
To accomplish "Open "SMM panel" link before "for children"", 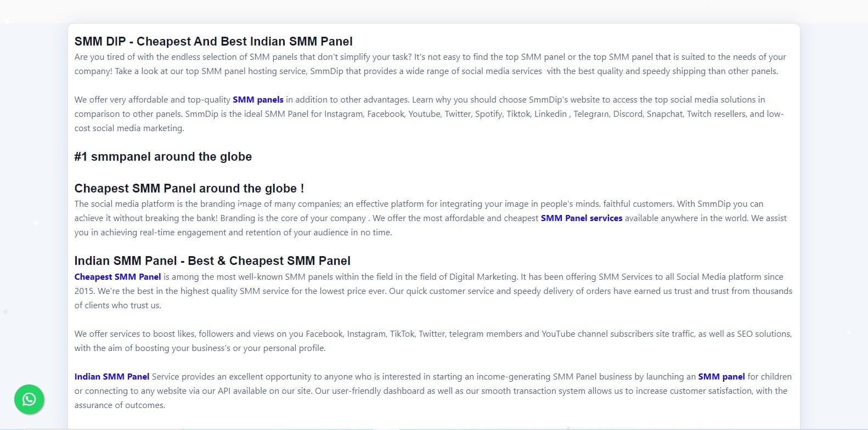I will click(721, 377).
